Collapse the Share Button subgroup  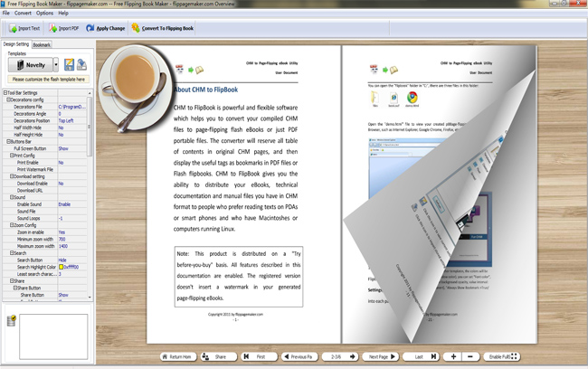pos(15,288)
